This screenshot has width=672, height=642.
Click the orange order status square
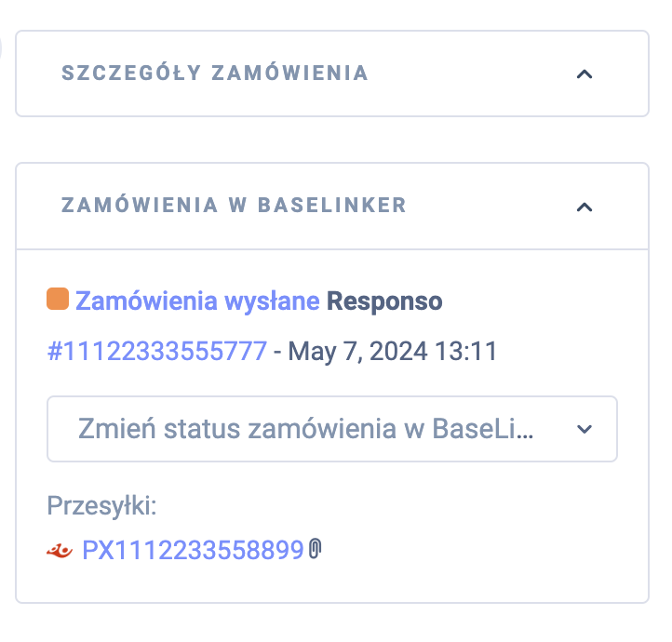point(58,301)
